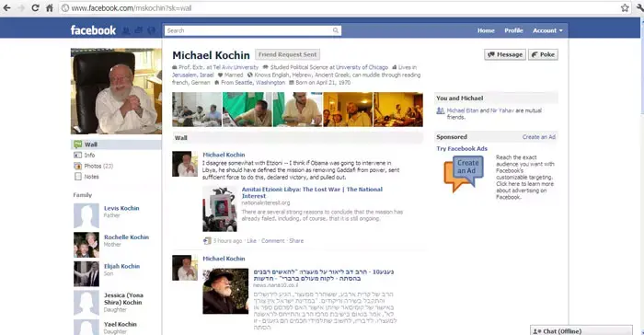Click Rochelle Kochin's photo thumbnail
644x335 pixels.
[86, 245]
